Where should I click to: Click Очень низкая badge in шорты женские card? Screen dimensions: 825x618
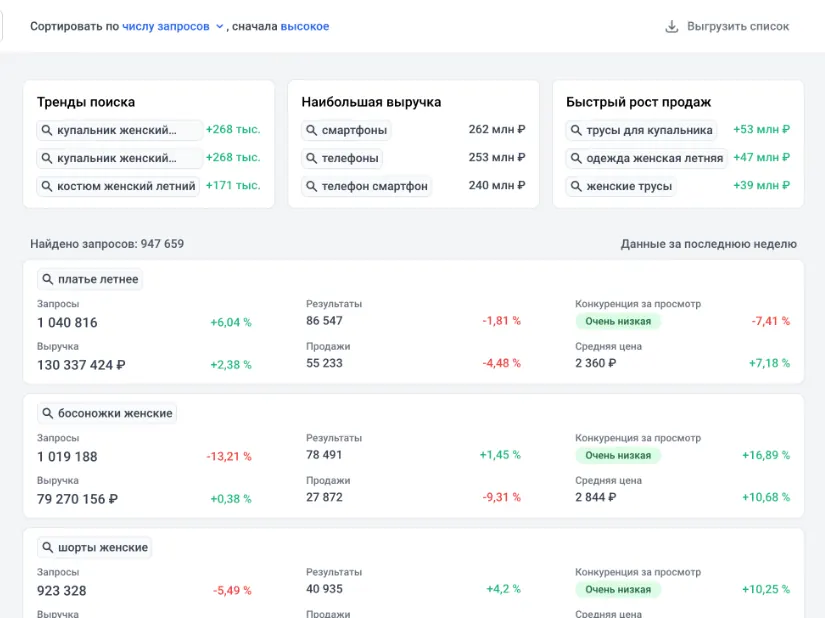coord(618,590)
